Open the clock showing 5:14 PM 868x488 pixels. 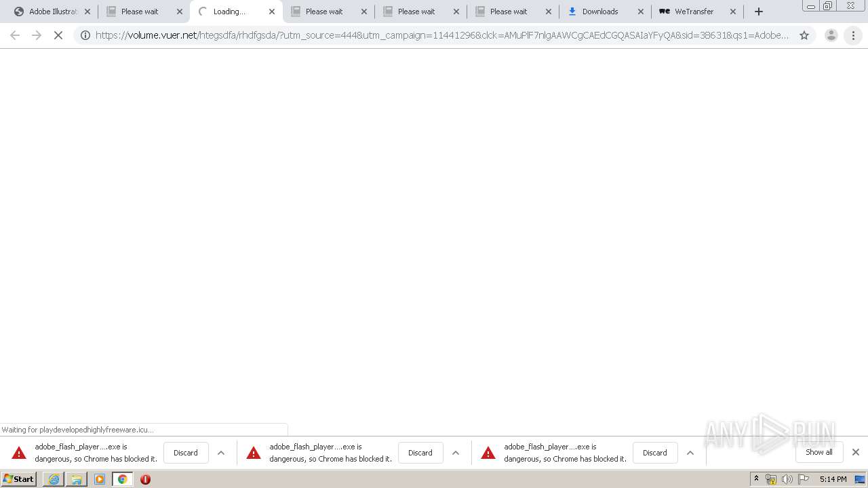tap(833, 479)
